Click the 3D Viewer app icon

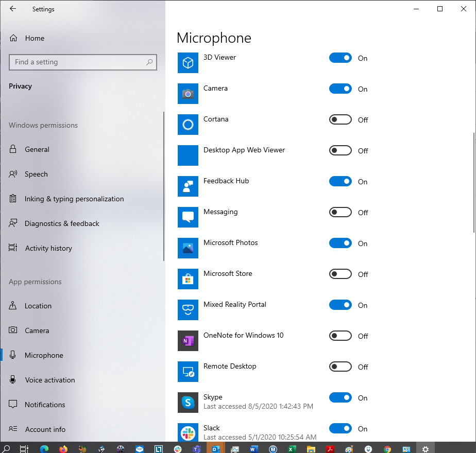188,63
